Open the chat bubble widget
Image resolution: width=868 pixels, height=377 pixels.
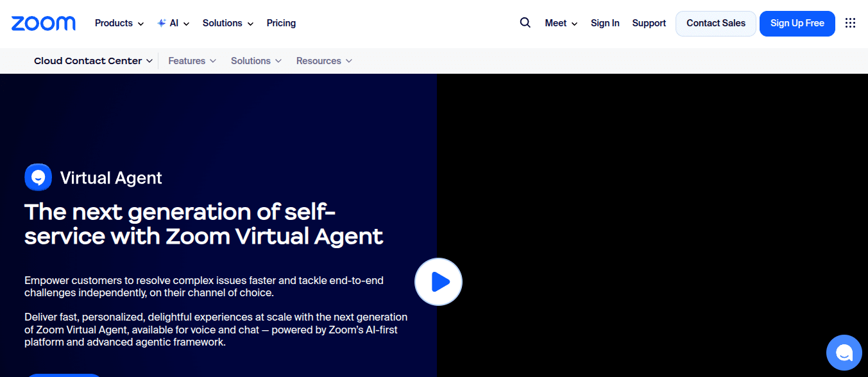coord(844,353)
